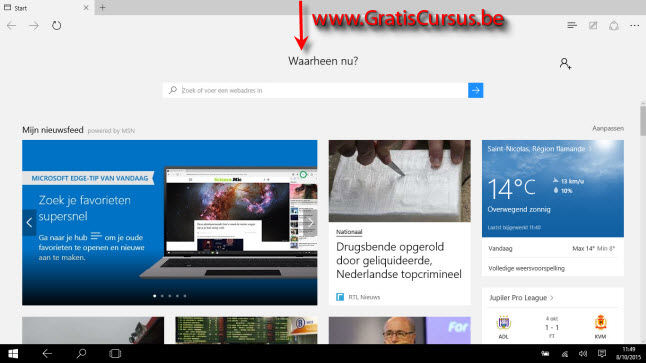Open Task View on the taskbar
The image size is (646, 363).
pyautogui.click(x=115, y=354)
